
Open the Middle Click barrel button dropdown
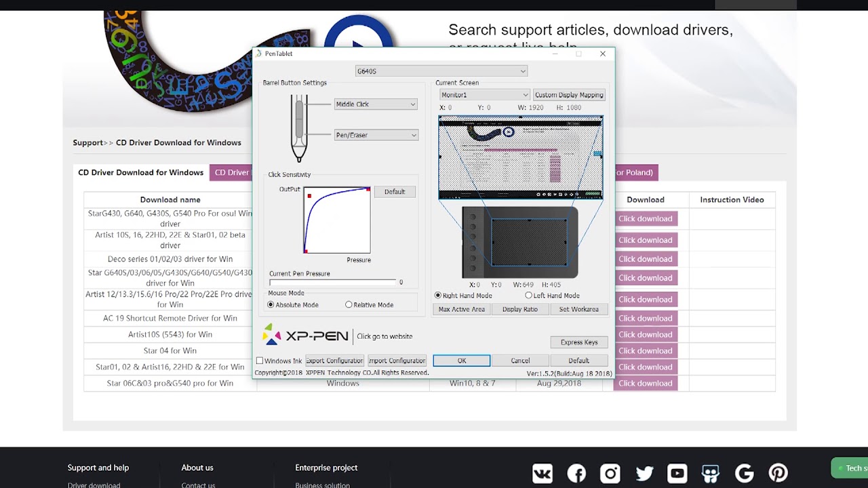[376, 104]
